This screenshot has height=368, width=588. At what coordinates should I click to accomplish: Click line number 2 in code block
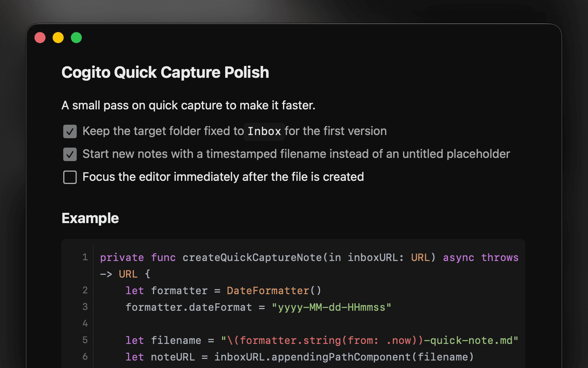point(85,291)
